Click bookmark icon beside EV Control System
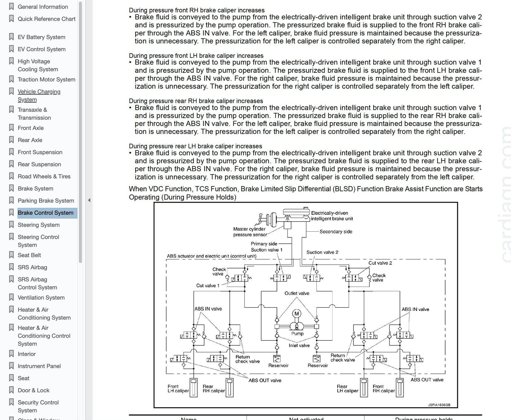Screen dimensions: 511x420 click(11, 49)
